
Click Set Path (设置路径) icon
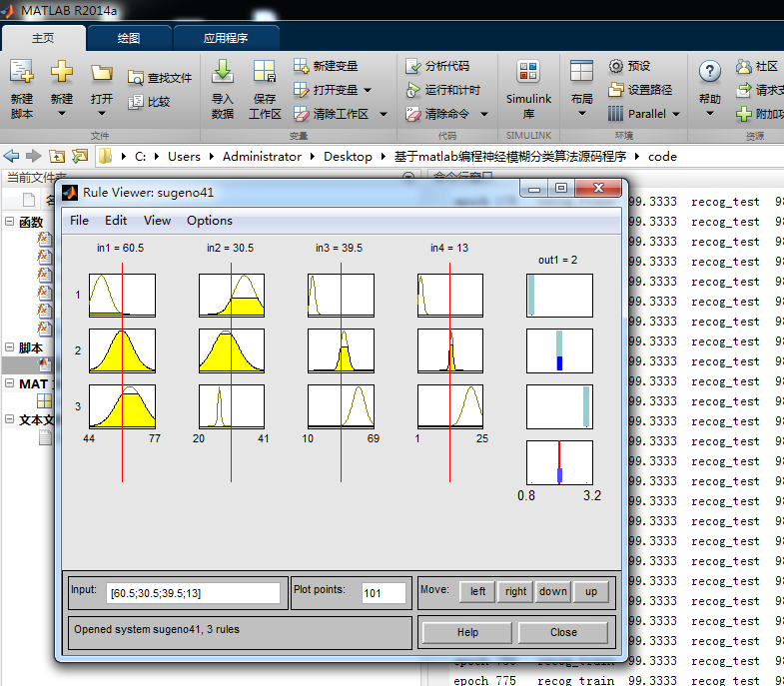pyautogui.click(x=616, y=90)
